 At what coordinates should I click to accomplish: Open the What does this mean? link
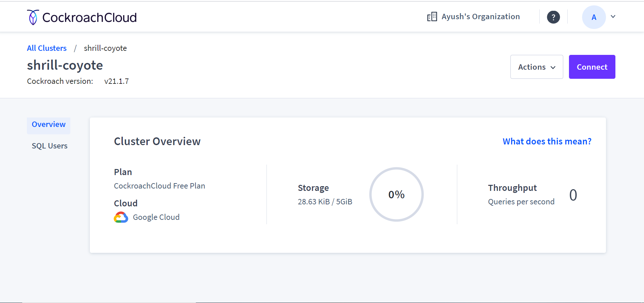pos(547,141)
